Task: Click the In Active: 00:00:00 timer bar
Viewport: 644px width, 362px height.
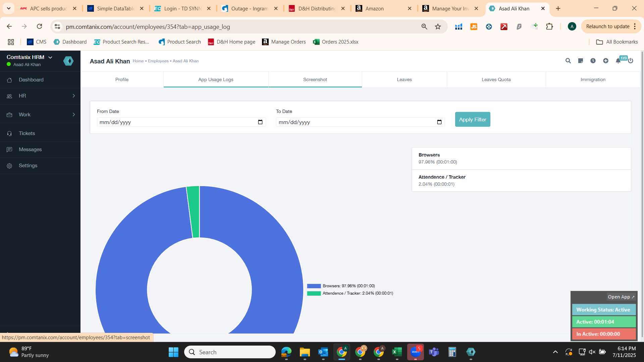Action: click(604, 334)
